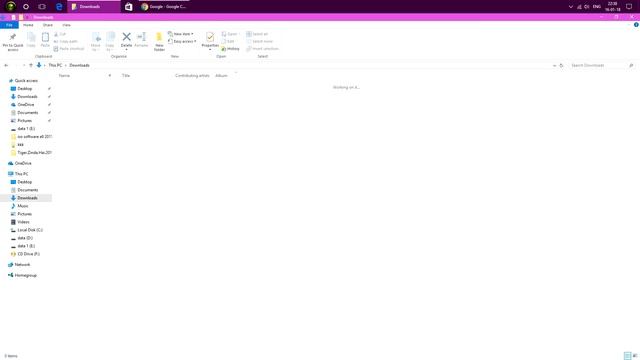The width and height of the screenshot is (640, 360).
Task: Select Quick access in navigation pane
Action: pos(26,81)
